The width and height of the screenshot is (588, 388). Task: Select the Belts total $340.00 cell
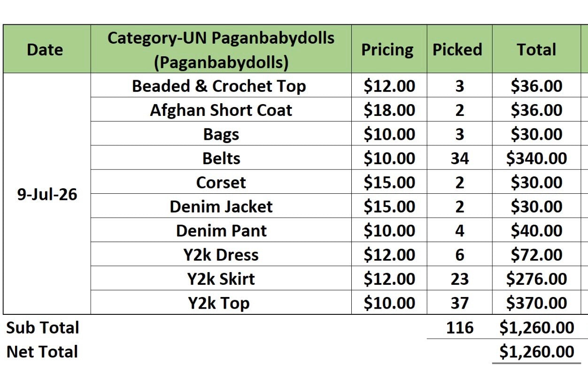[x=536, y=158]
